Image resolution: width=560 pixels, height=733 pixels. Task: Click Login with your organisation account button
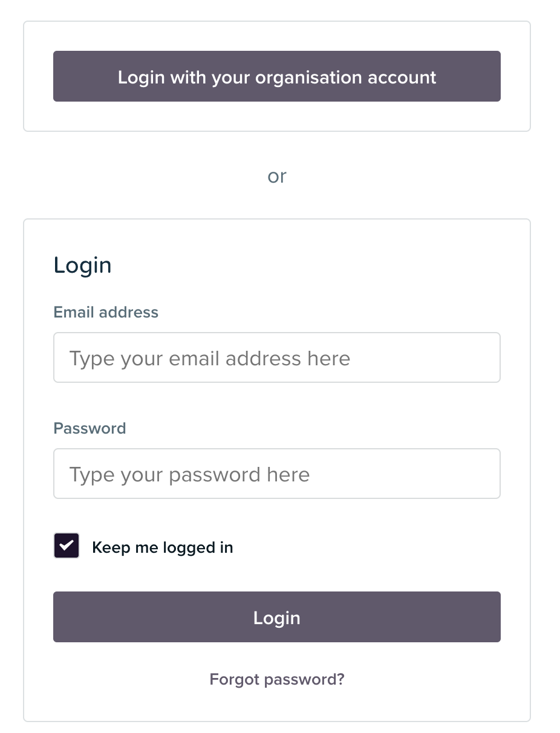pos(276,76)
